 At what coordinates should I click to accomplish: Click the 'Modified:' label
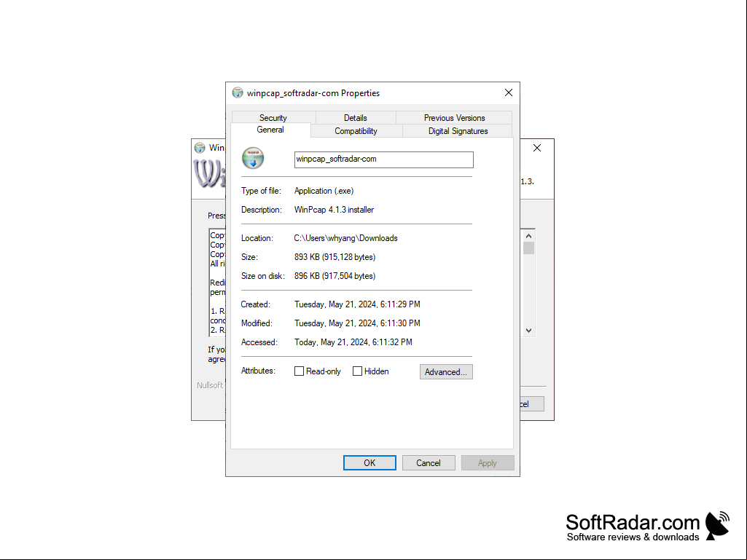[257, 323]
